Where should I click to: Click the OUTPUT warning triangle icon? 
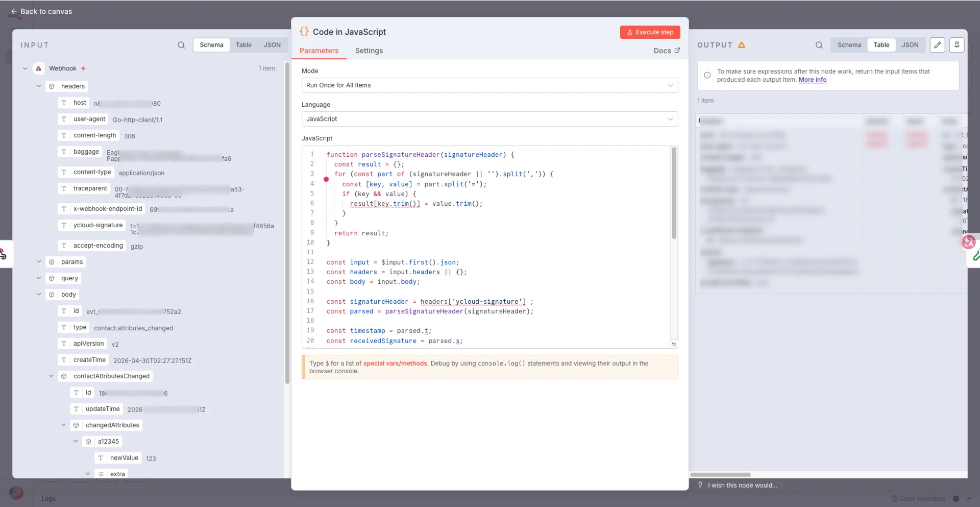point(742,45)
